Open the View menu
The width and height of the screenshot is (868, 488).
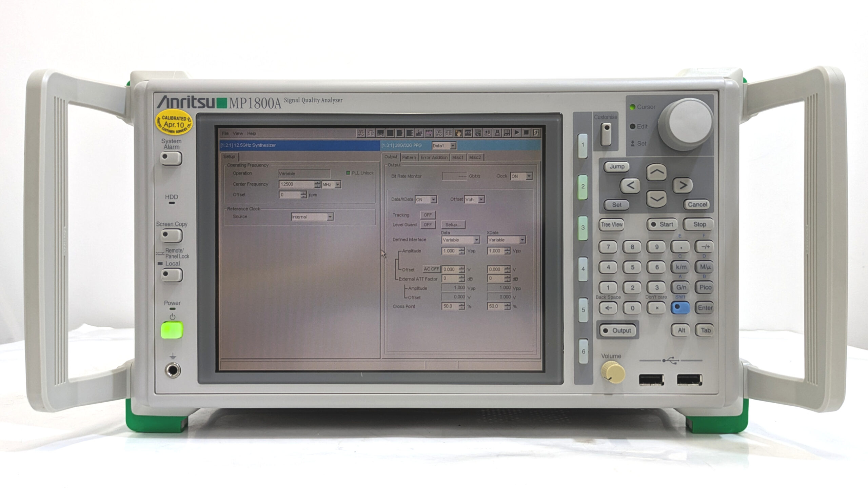coord(238,134)
